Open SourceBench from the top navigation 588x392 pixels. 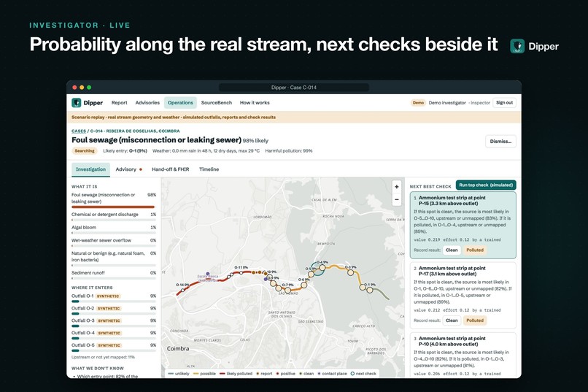click(217, 103)
